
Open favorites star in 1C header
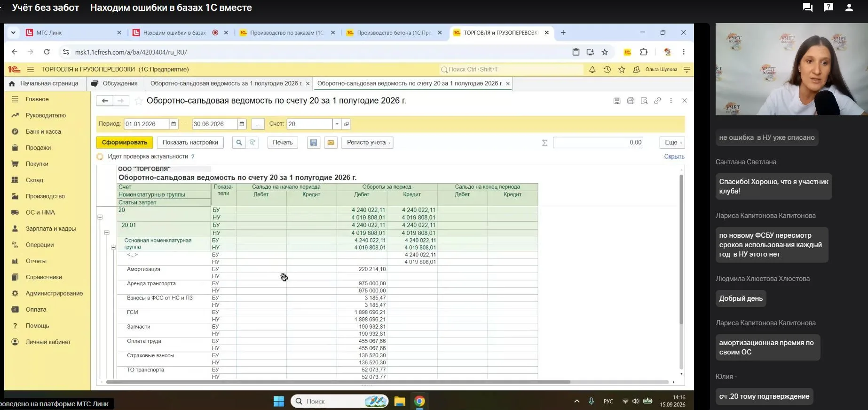coord(622,69)
